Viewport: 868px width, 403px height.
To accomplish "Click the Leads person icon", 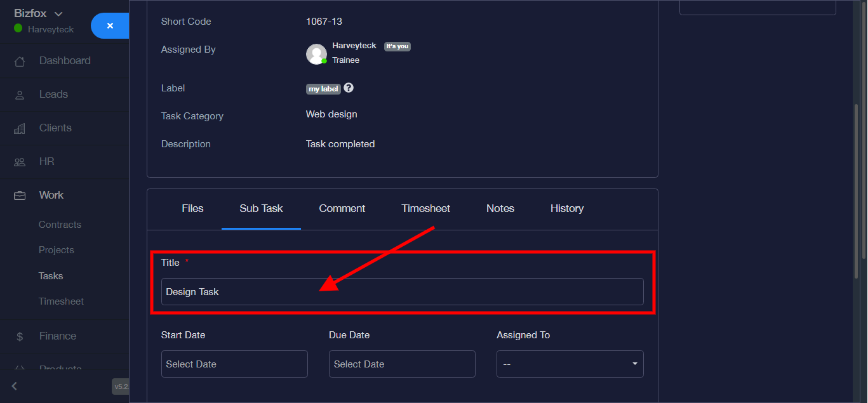I will click(20, 95).
